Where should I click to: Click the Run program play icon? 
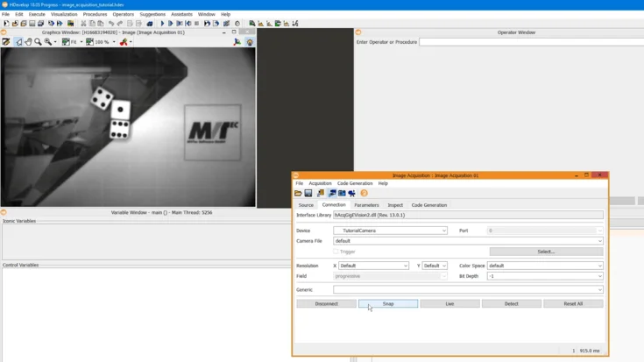point(162,24)
